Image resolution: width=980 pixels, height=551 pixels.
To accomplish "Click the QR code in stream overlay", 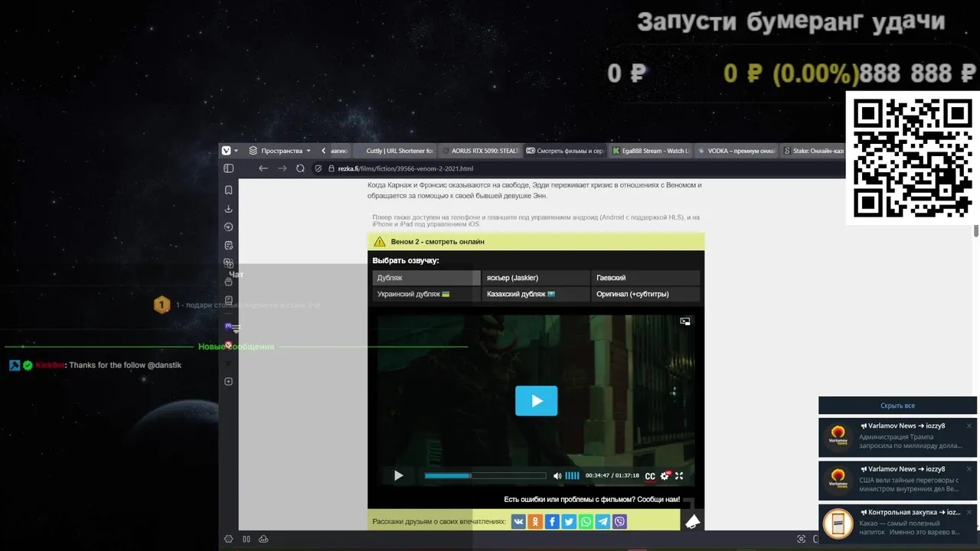I will [x=913, y=158].
